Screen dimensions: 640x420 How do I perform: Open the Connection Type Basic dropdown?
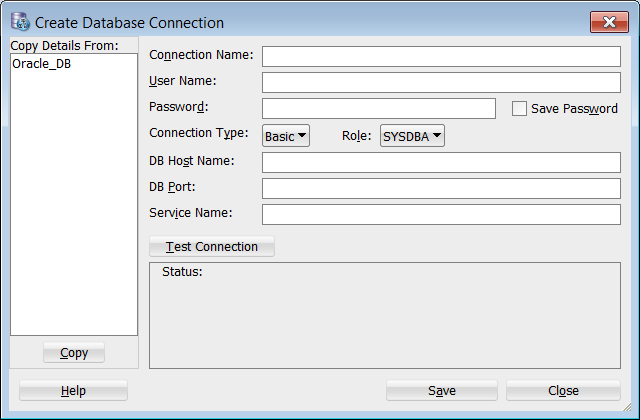(x=286, y=136)
